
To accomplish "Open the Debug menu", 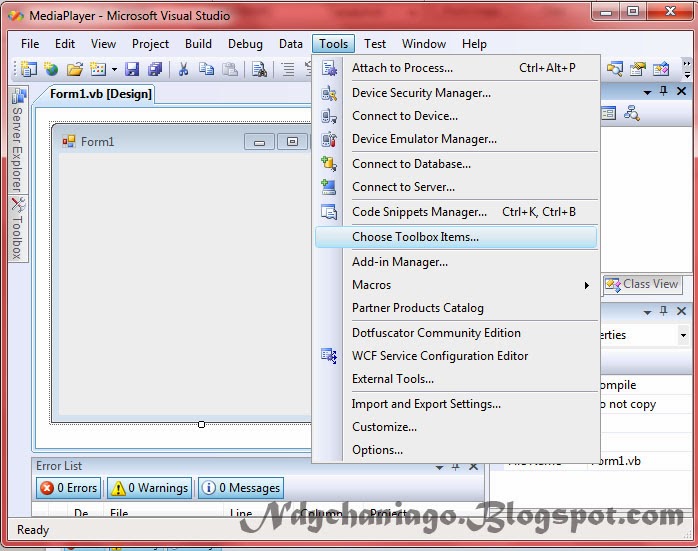I will tap(245, 44).
